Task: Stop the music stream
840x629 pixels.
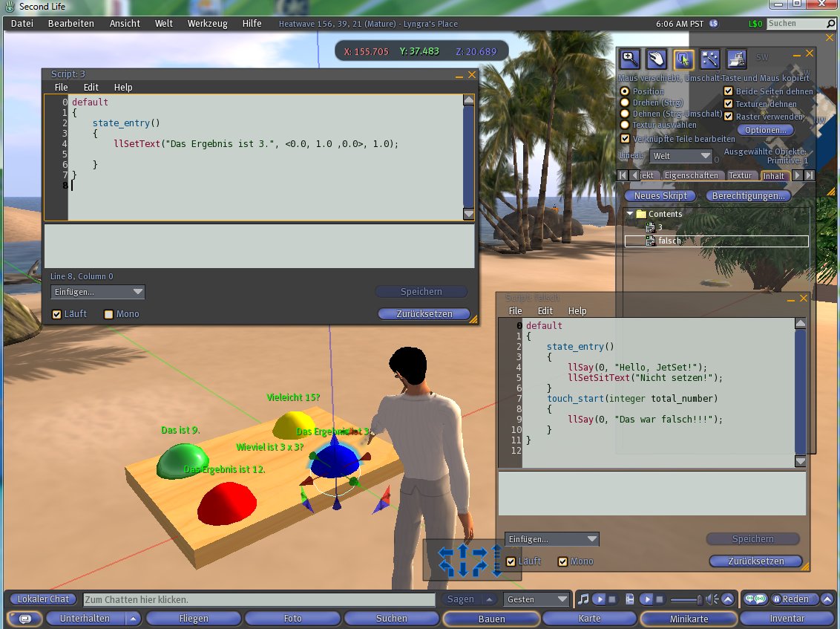Action: [612, 599]
